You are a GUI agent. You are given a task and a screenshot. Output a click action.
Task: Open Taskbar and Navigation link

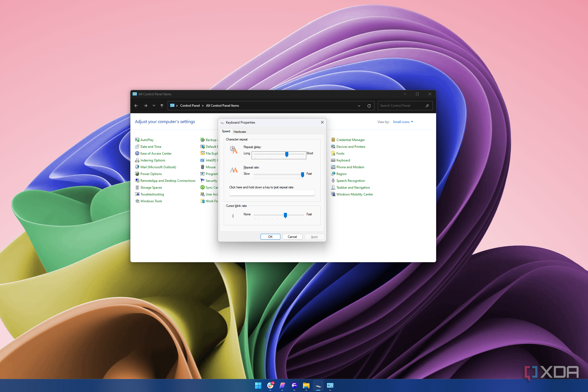(x=353, y=187)
